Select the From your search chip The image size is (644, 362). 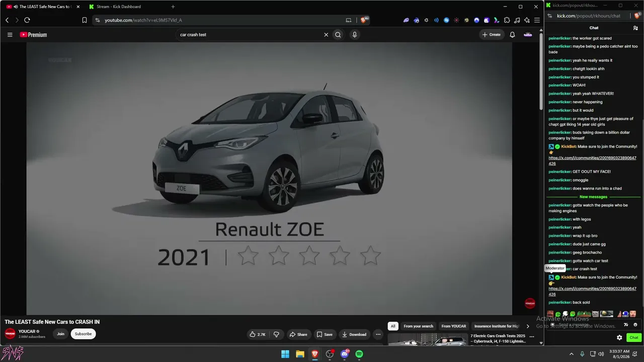coord(419,326)
